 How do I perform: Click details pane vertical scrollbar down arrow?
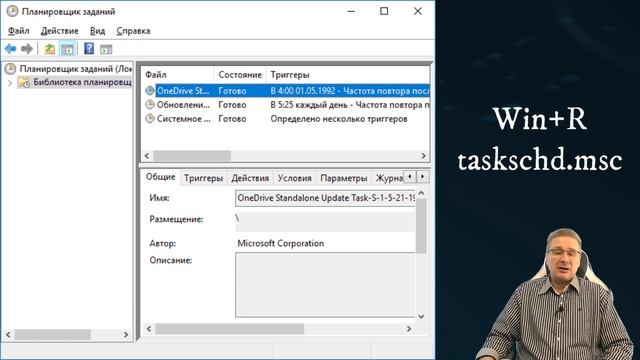(422, 317)
